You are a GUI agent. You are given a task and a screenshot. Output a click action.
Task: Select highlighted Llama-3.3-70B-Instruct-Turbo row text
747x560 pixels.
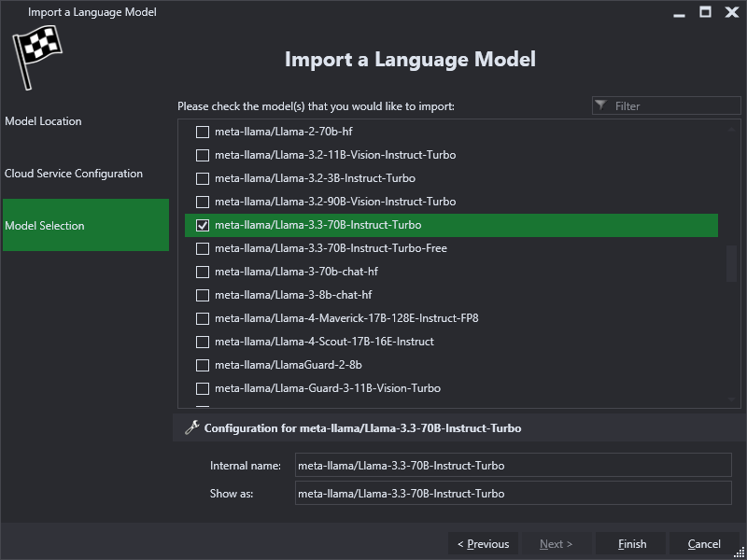pyautogui.click(x=317, y=225)
